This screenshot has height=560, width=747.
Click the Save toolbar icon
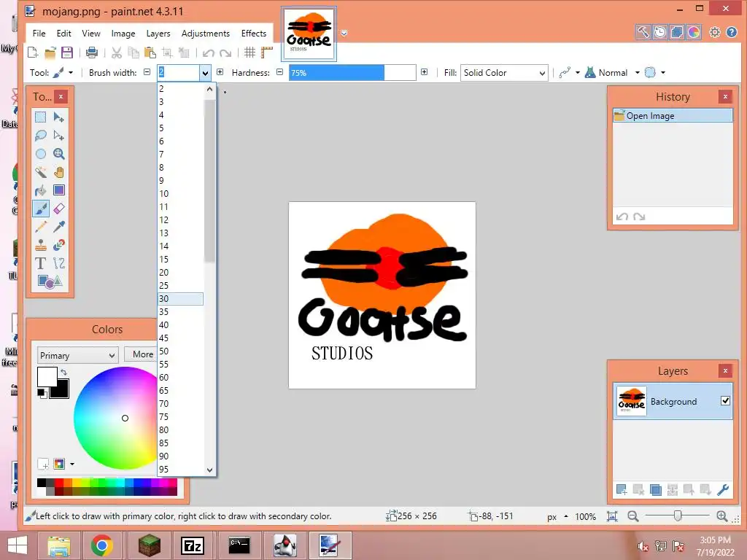tap(67, 52)
